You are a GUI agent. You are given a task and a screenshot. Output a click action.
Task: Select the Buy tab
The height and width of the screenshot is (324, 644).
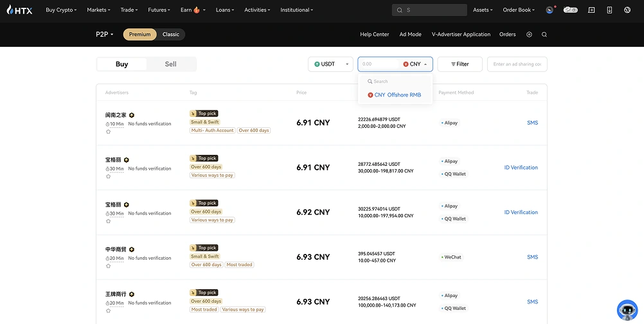121,64
